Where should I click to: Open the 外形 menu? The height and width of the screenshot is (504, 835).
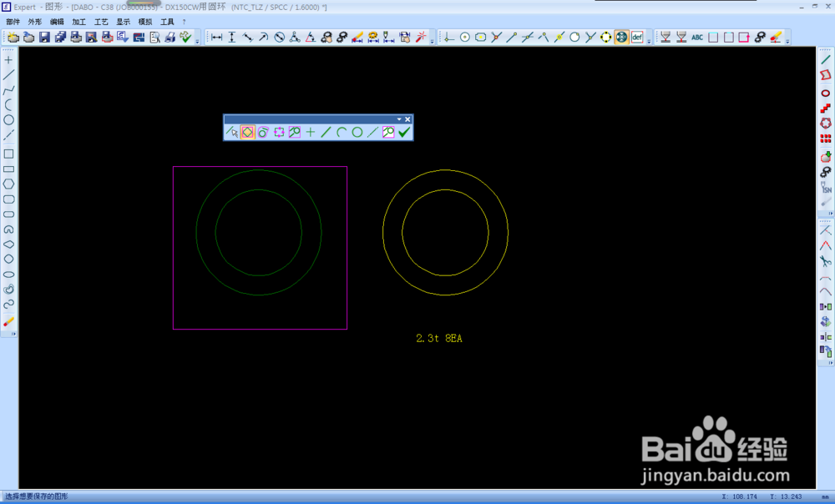34,22
